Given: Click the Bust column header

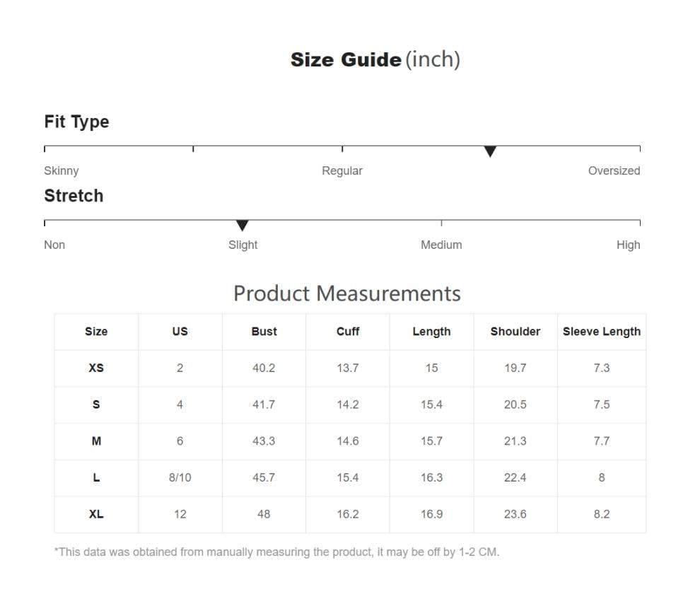Looking at the screenshot, I should (264, 332).
